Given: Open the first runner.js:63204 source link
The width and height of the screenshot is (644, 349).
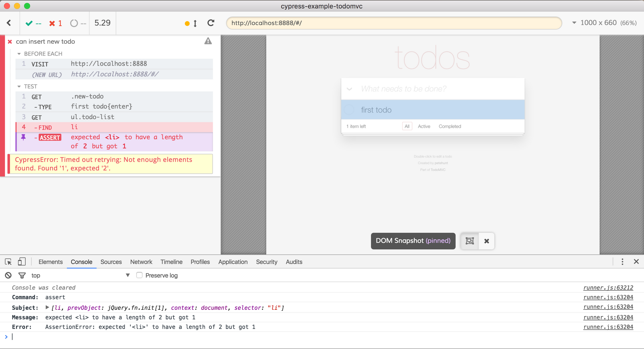Looking at the screenshot, I should pyautogui.click(x=608, y=297).
